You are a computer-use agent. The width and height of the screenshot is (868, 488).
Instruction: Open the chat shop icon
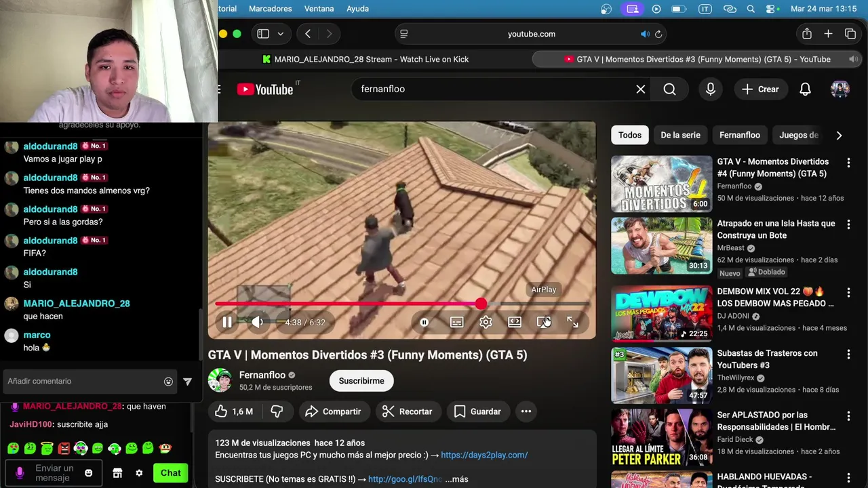117,473
